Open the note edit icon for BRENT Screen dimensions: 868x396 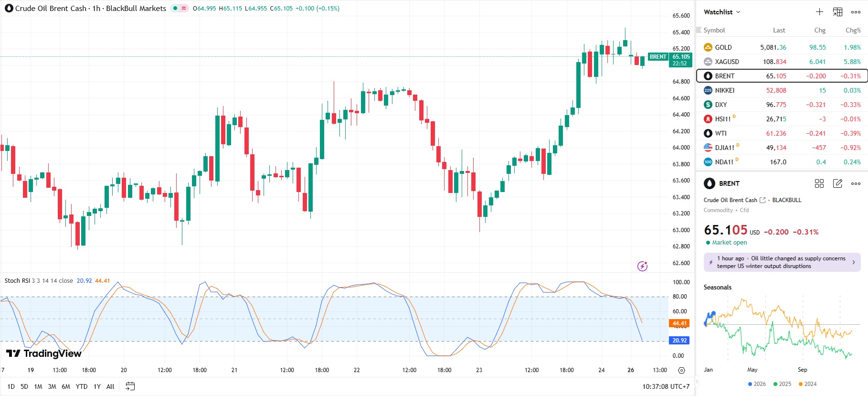click(837, 183)
